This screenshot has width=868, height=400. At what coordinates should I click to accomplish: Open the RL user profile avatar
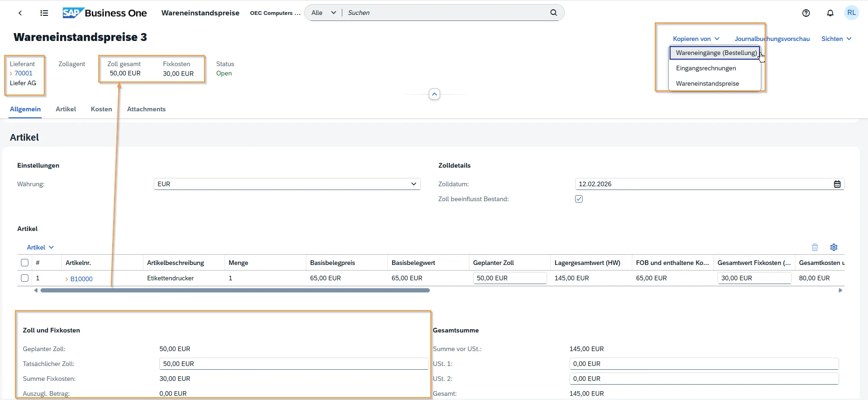[x=851, y=13]
